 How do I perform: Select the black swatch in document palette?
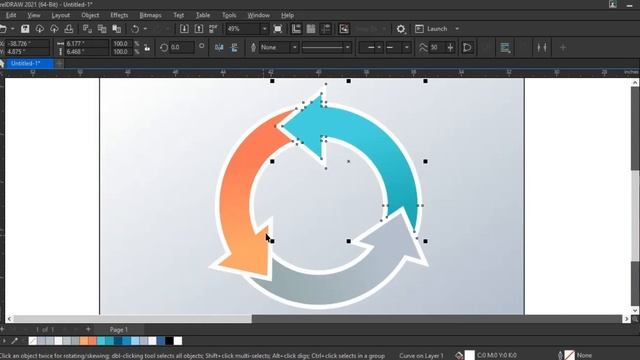click(169, 340)
